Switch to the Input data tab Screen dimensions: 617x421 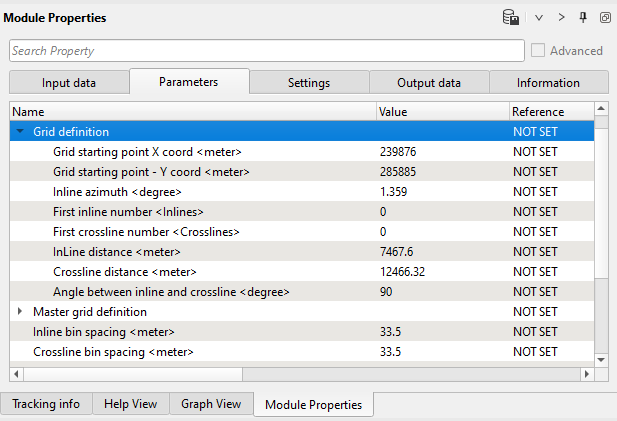[x=69, y=83]
